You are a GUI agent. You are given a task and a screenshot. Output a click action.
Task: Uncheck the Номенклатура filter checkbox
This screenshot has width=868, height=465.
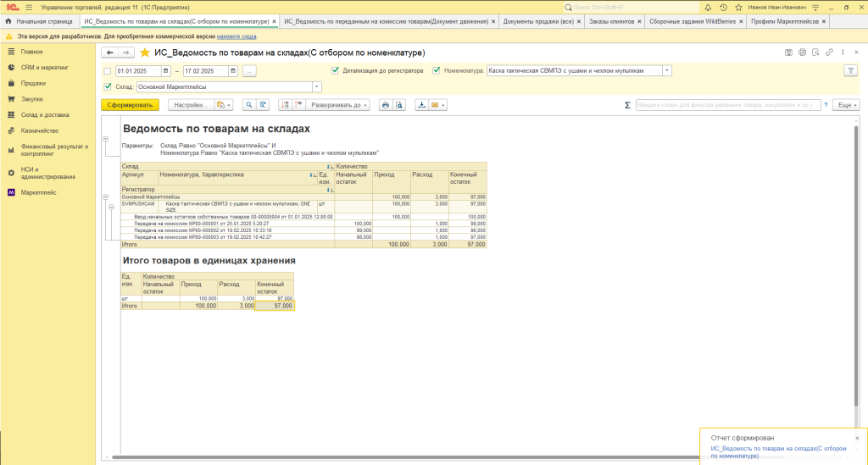437,70
